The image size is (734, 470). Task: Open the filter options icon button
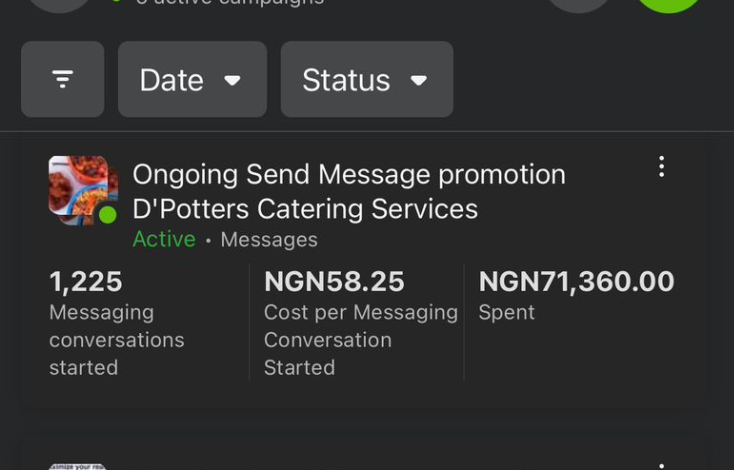pos(63,79)
